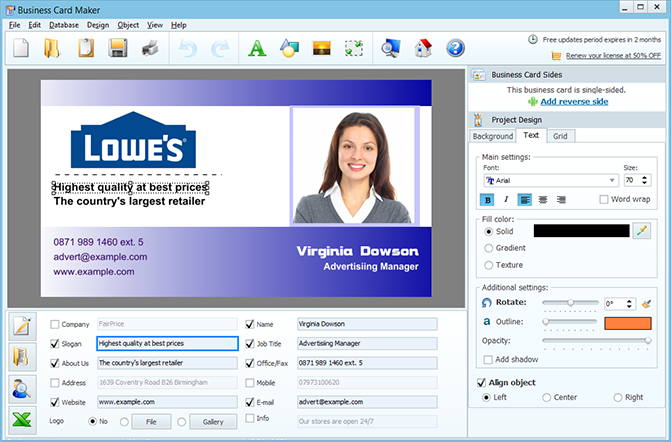Select the portrait photo on card
671x442 pixels.
(354, 165)
